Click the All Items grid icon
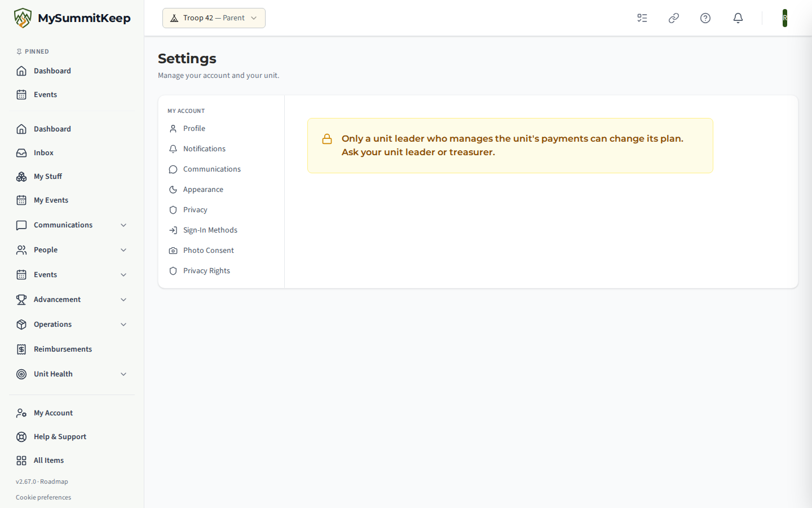This screenshot has width=812, height=508. tap(21, 461)
